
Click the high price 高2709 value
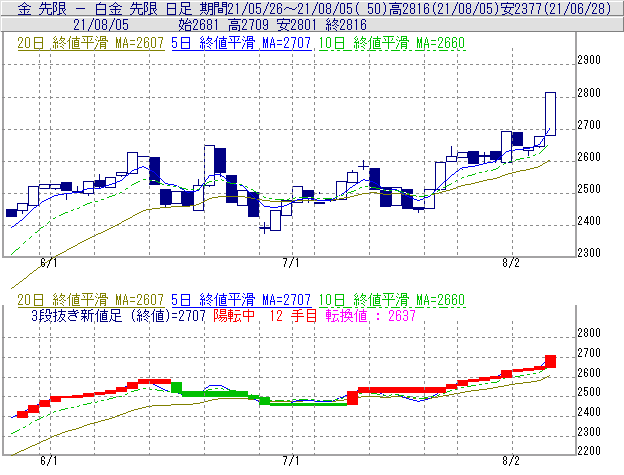248,25
